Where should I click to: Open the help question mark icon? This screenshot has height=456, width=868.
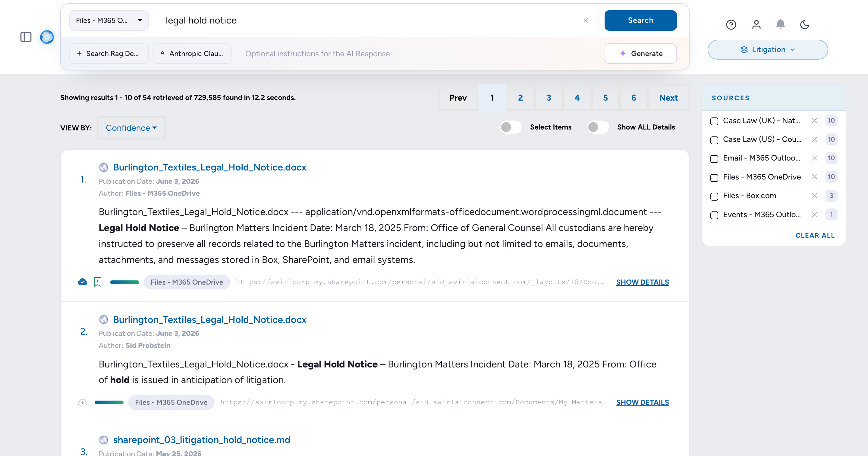[x=731, y=25]
